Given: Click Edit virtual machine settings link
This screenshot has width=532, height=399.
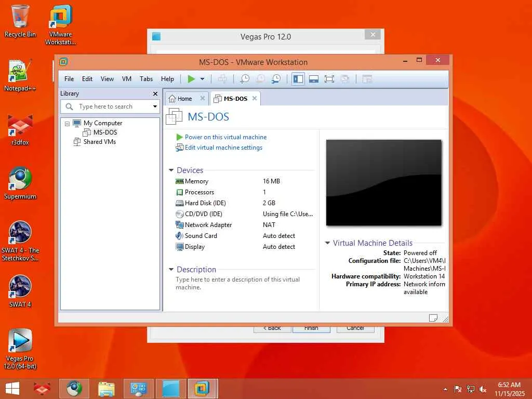Looking at the screenshot, I should click(223, 148).
